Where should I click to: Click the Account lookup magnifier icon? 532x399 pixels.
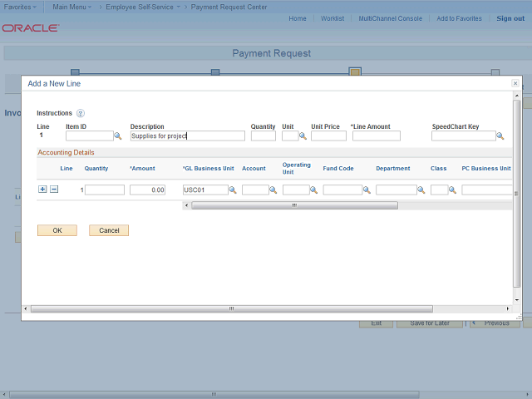click(274, 190)
